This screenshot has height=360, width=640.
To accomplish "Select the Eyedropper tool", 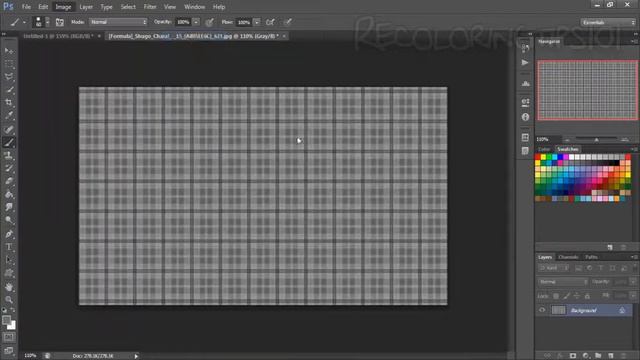I will pos(9,116).
